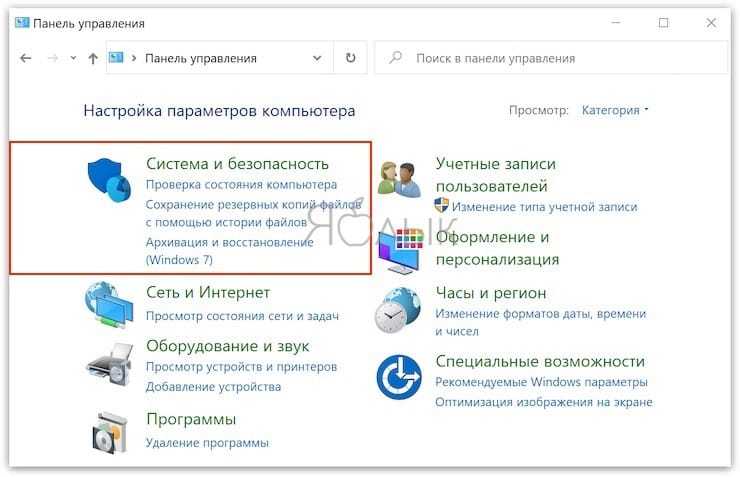Click Изменение форматов даты, времени и чисел
Screen dimensions: 740x477
540,322
